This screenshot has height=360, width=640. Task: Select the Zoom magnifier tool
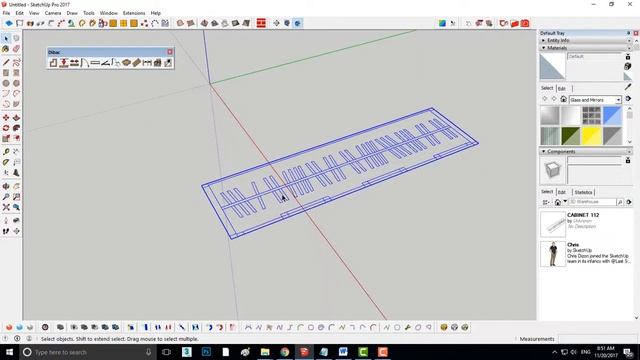[6, 197]
